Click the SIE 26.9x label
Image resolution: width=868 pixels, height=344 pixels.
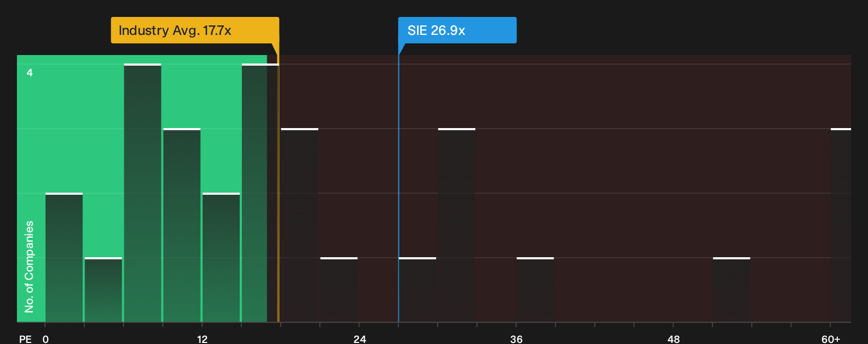[x=457, y=30]
